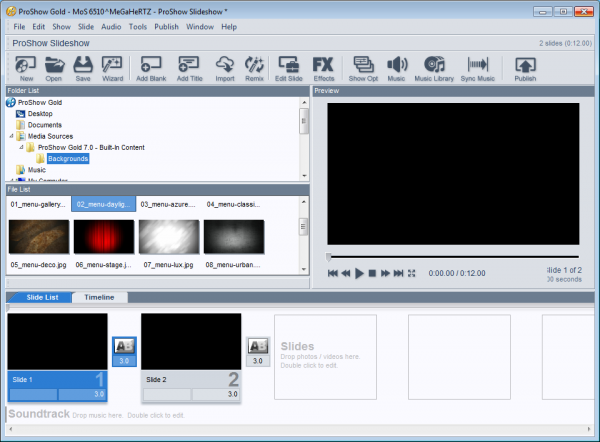Screen dimensions: 600x442
Task: Click the 03_menu-azure file name
Action: [x=168, y=204]
